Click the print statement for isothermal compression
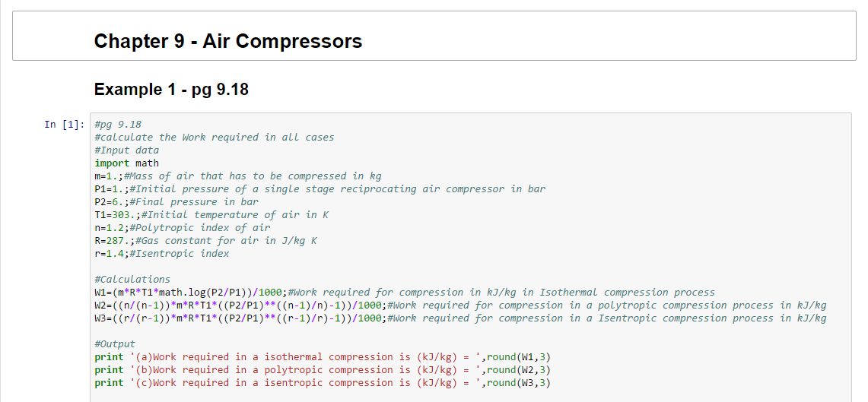This screenshot has width=868, height=402. pos(322,357)
